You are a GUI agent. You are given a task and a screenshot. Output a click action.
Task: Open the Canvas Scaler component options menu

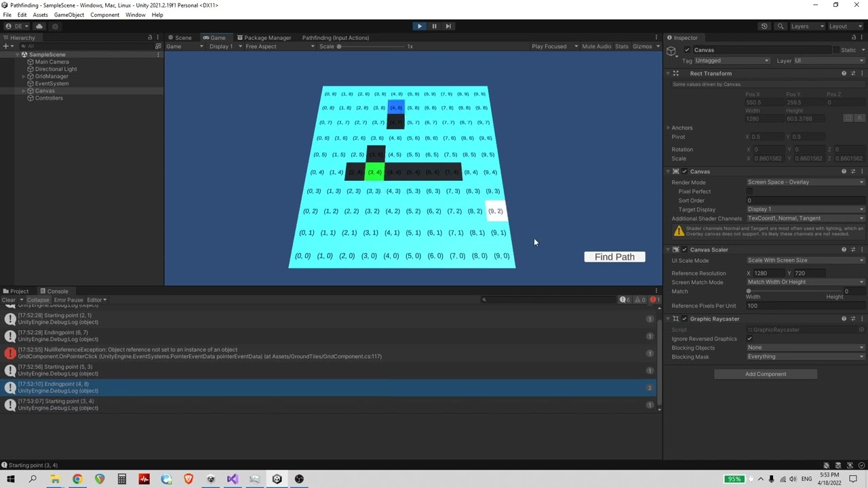point(862,249)
